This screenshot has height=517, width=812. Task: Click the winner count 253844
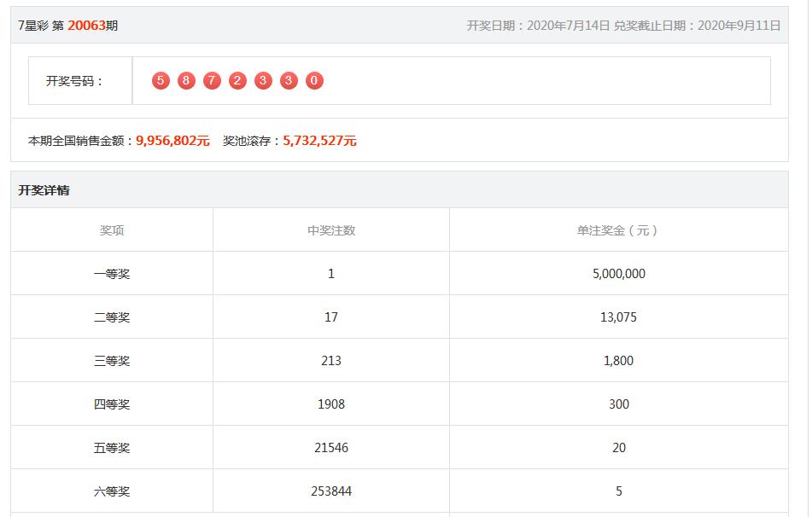[331, 491]
